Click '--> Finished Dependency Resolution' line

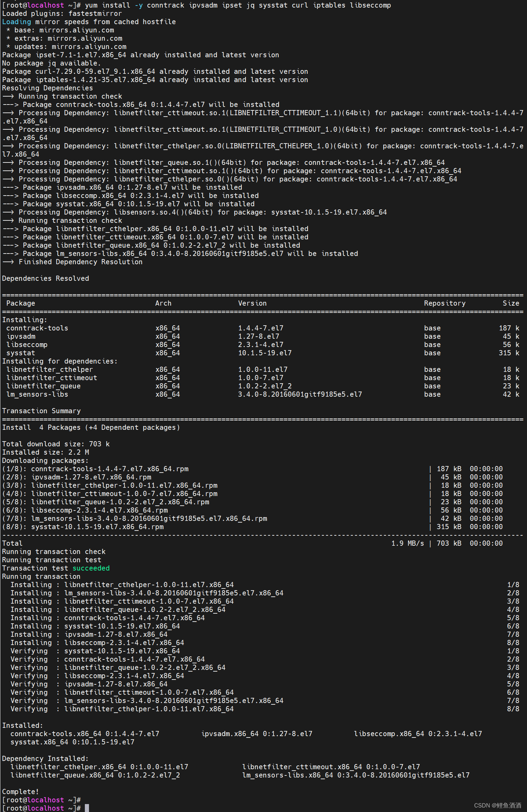pyautogui.click(x=72, y=262)
